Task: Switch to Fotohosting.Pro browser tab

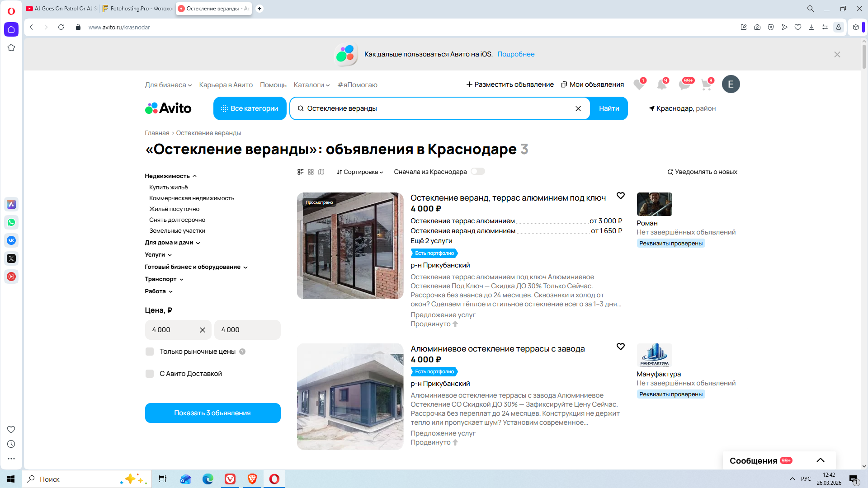Action: click(137, 9)
